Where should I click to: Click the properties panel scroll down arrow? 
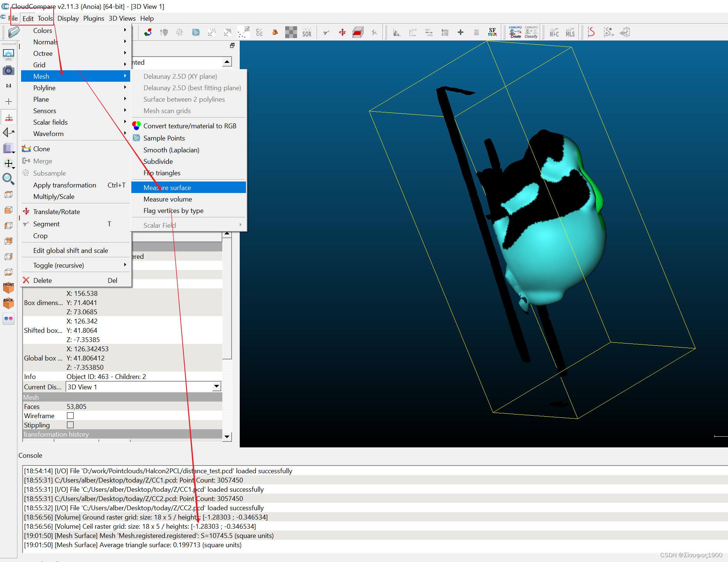[227, 437]
